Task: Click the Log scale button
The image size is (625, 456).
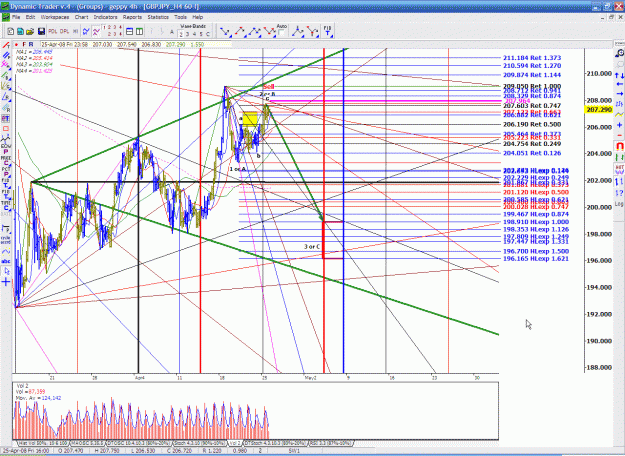Action: coord(619,204)
